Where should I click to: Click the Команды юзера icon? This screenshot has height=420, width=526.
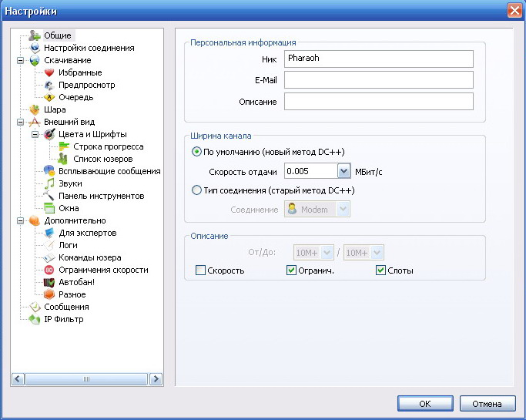49,257
